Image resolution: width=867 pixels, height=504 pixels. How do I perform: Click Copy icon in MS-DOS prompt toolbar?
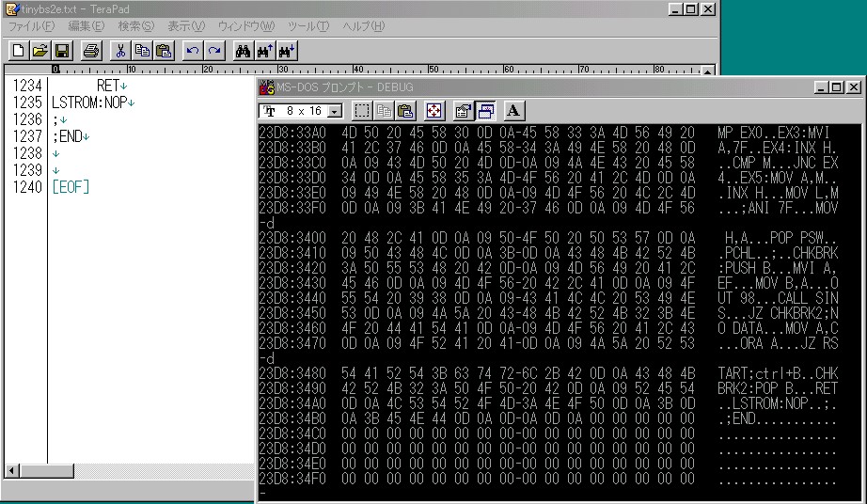(384, 111)
